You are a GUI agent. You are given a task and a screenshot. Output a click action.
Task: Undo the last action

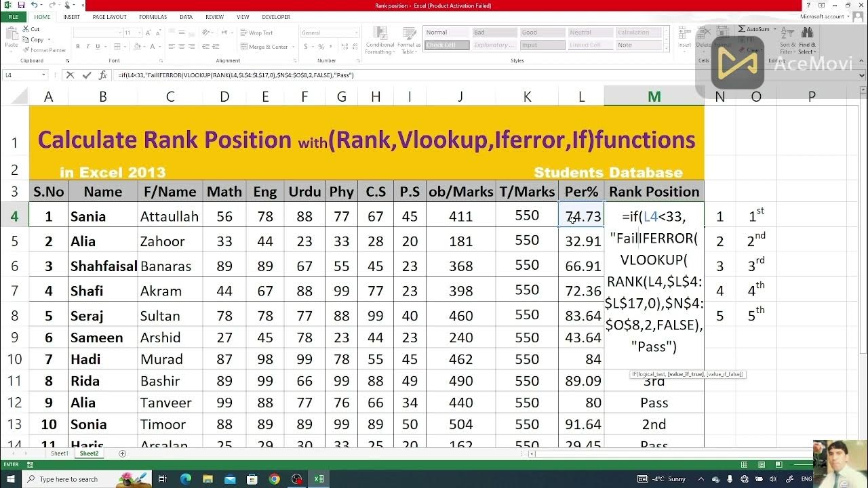pos(35,5)
